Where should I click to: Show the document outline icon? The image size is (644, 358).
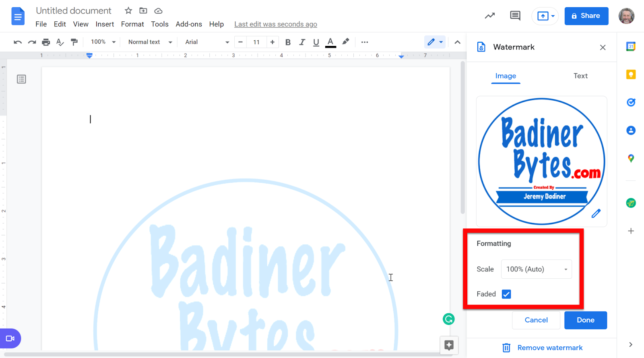(21, 79)
